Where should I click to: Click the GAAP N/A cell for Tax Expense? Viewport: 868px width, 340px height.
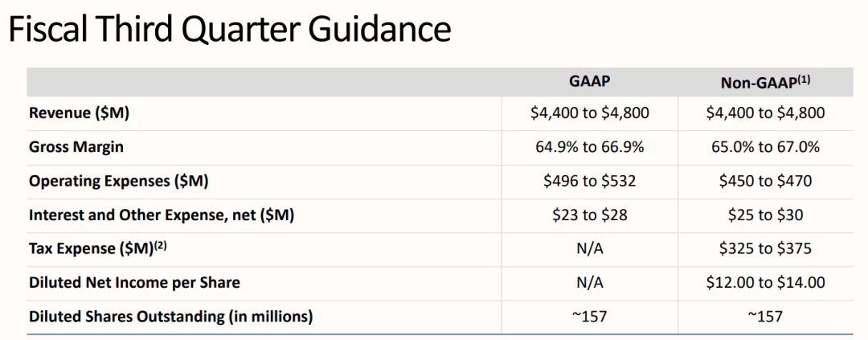tap(590, 248)
